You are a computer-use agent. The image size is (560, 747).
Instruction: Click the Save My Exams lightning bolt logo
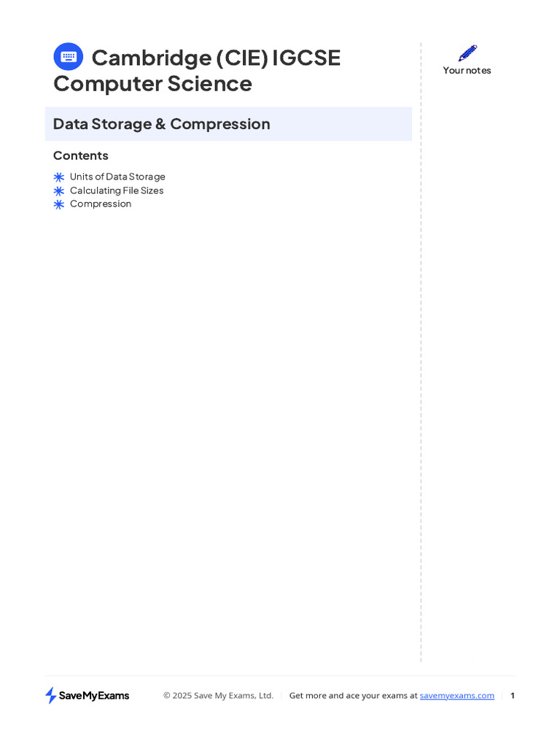click(x=51, y=695)
